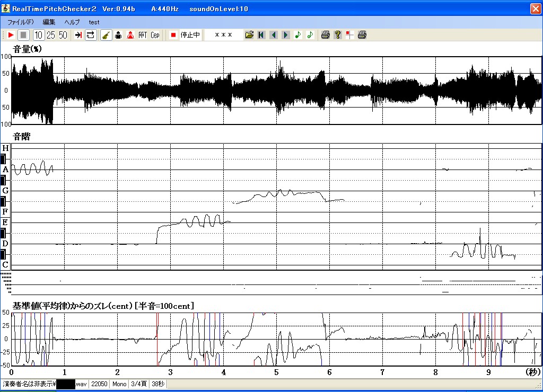The image size is (543, 392).
Task: Click the 38秒 duration status cell
Action: (158, 384)
